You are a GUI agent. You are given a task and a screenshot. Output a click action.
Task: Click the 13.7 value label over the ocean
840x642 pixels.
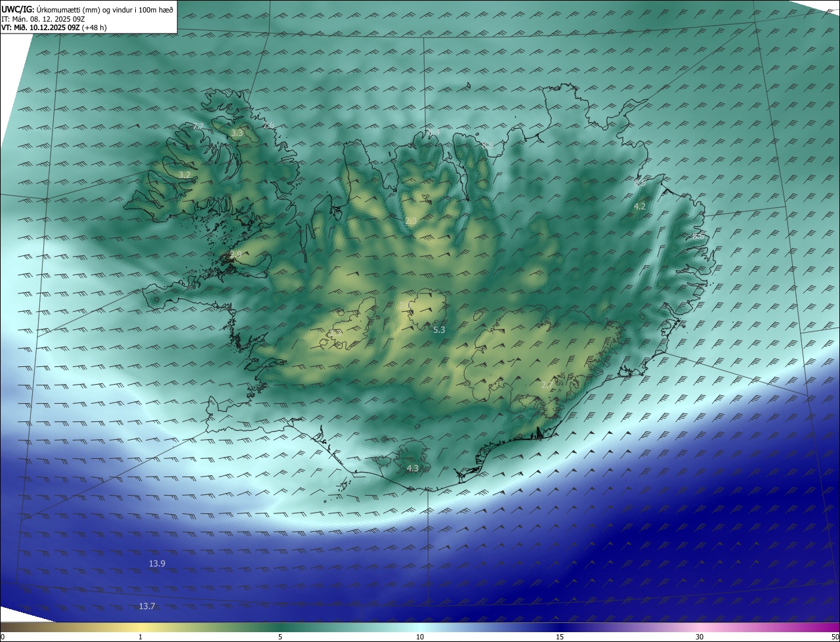[147, 606]
